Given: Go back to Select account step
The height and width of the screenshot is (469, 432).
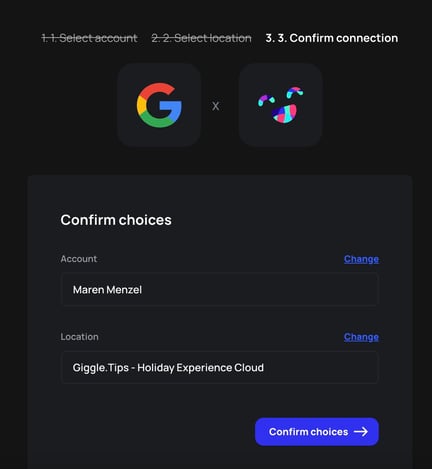Looking at the screenshot, I should tap(89, 38).
